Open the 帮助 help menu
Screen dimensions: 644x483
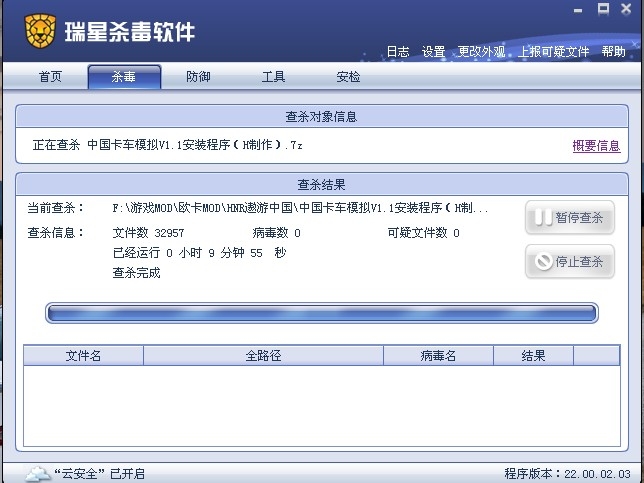(x=614, y=52)
